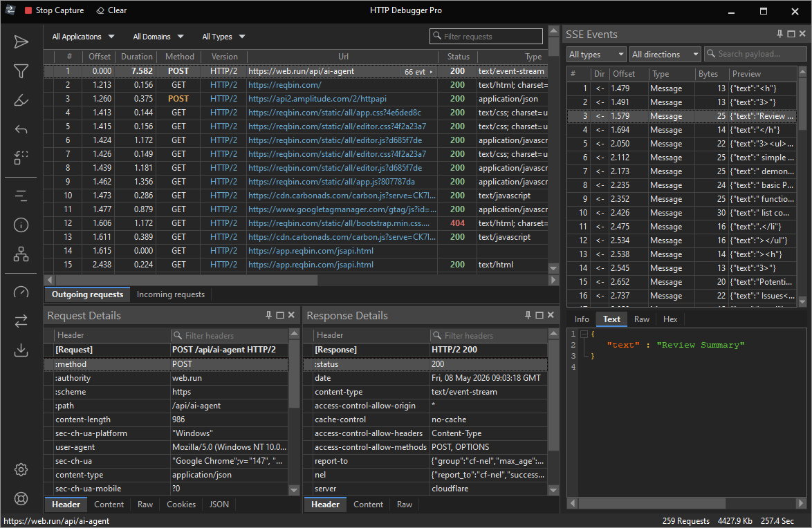Click the undo arrow sidebar icon
Image resolution: width=812 pixels, height=528 pixels.
21,129
